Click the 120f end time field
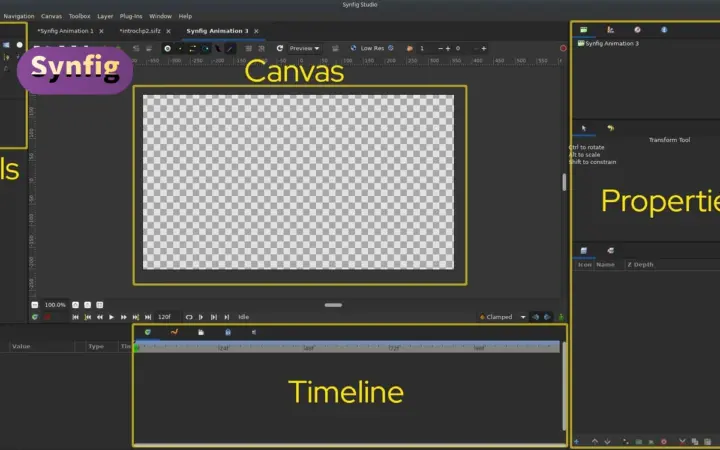Screen dimensions: 720x450 point(166,317)
